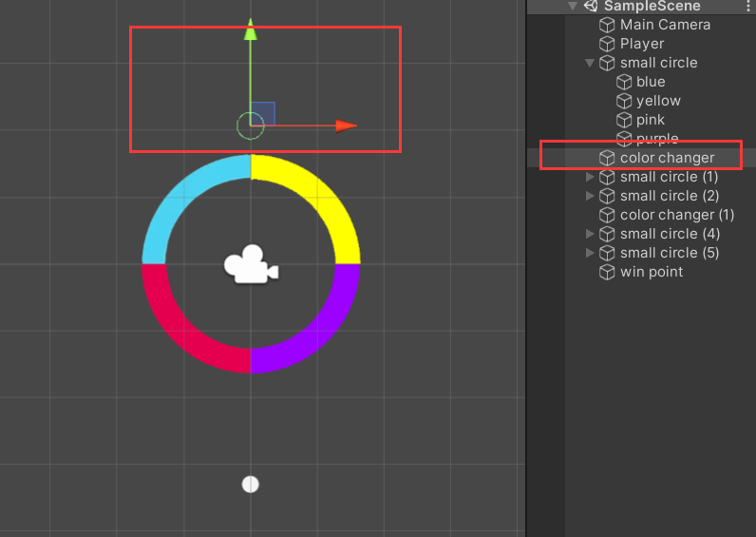Select the yellow child object
Screen dimensions: 756x537
pyautogui.click(x=658, y=101)
